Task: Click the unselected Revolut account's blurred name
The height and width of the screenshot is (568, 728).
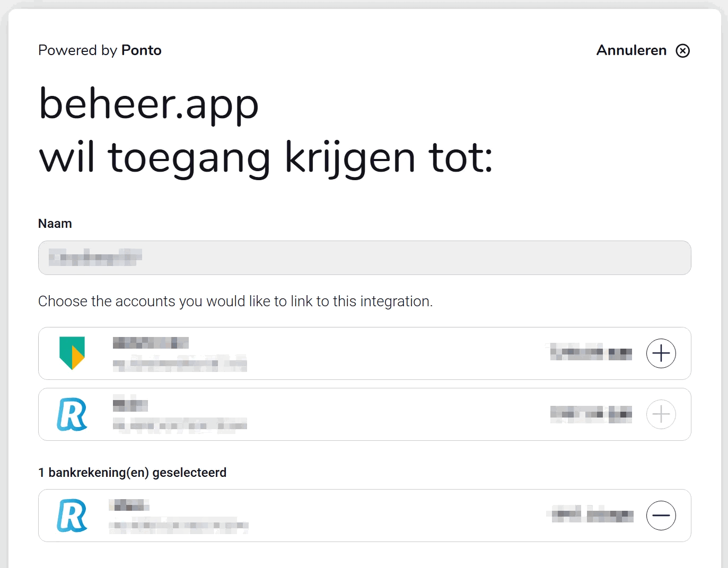Action: pyautogui.click(x=130, y=405)
